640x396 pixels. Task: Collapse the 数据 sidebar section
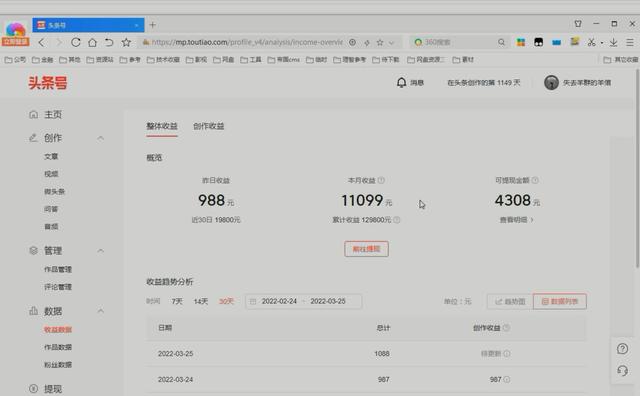click(100, 311)
